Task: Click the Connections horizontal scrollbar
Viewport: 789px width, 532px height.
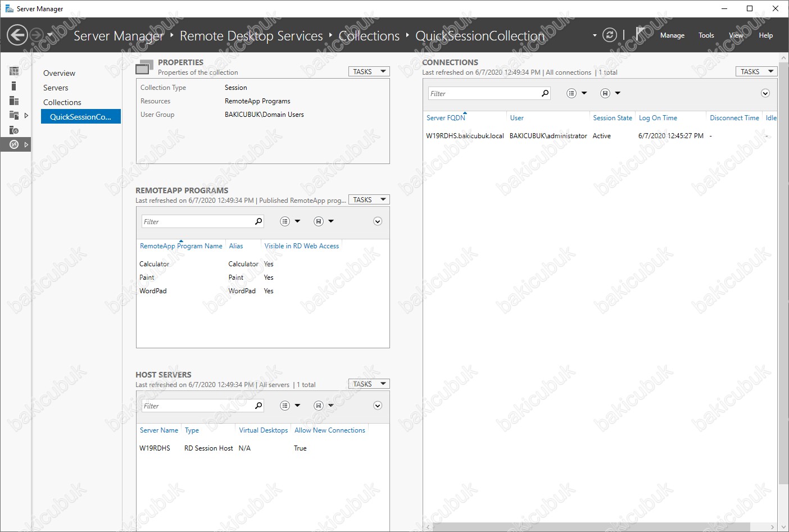Action: pyautogui.click(x=590, y=527)
